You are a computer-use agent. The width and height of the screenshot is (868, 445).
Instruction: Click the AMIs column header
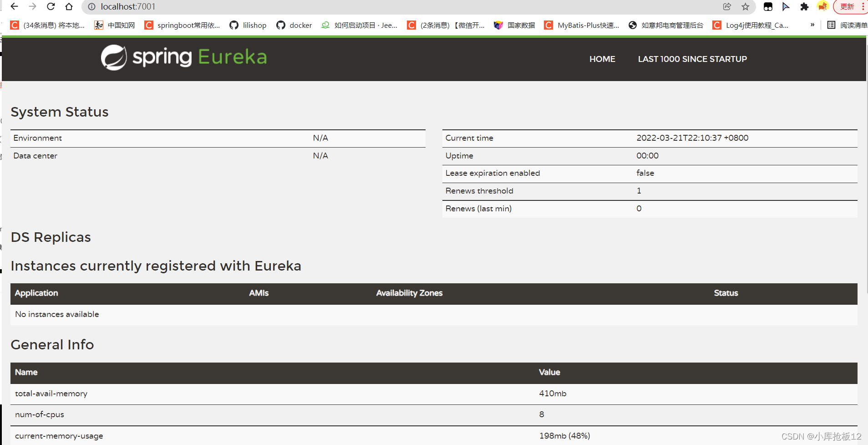click(x=259, y=293)
